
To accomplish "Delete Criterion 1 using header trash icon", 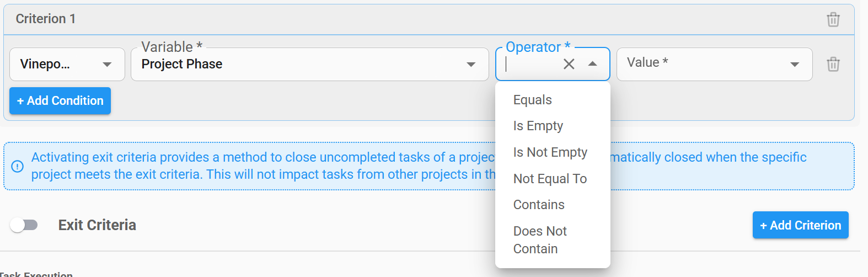I will click(x=833, y=19).
